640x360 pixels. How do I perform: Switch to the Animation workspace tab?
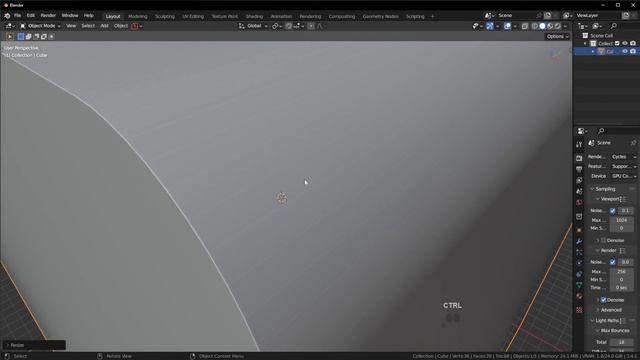[x=281, y=16]
